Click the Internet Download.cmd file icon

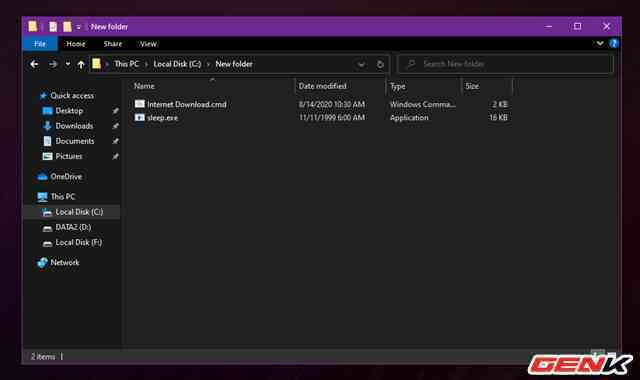[140, 104]
